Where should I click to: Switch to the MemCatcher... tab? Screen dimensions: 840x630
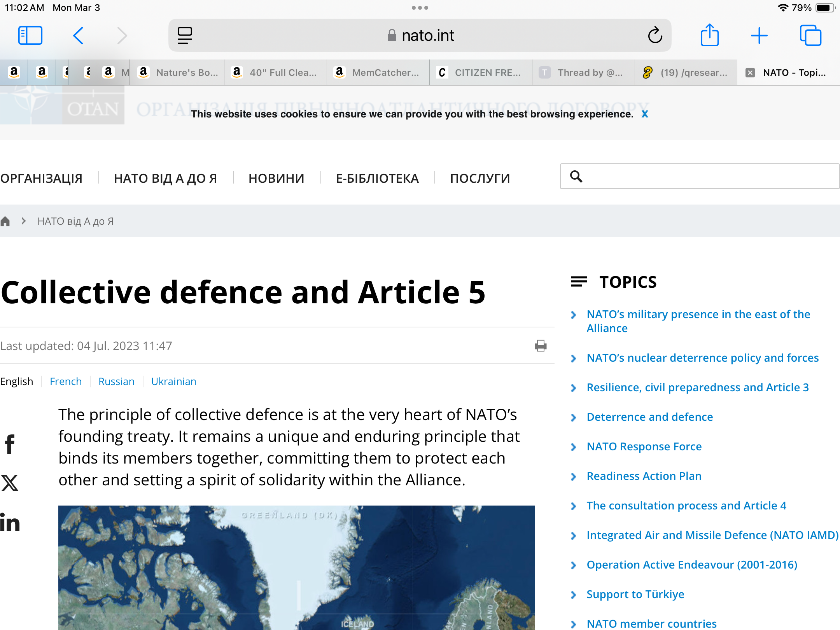click(378, 72)
